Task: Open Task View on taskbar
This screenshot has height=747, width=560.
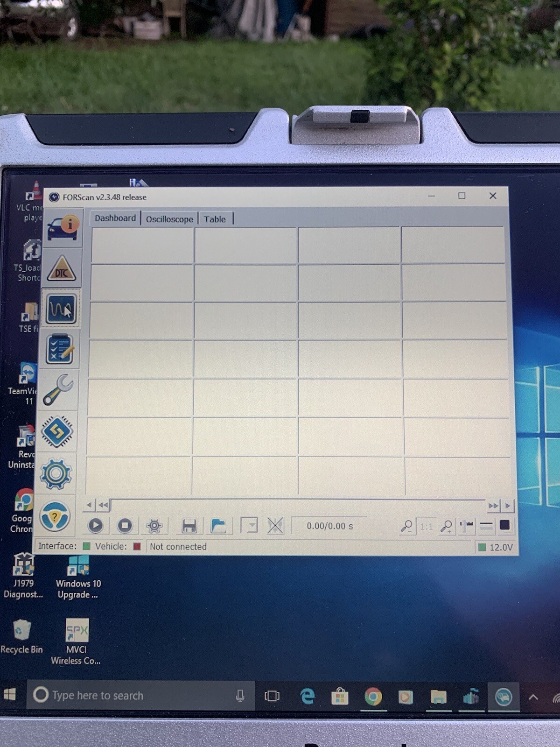Action: [x=272, y=696]
